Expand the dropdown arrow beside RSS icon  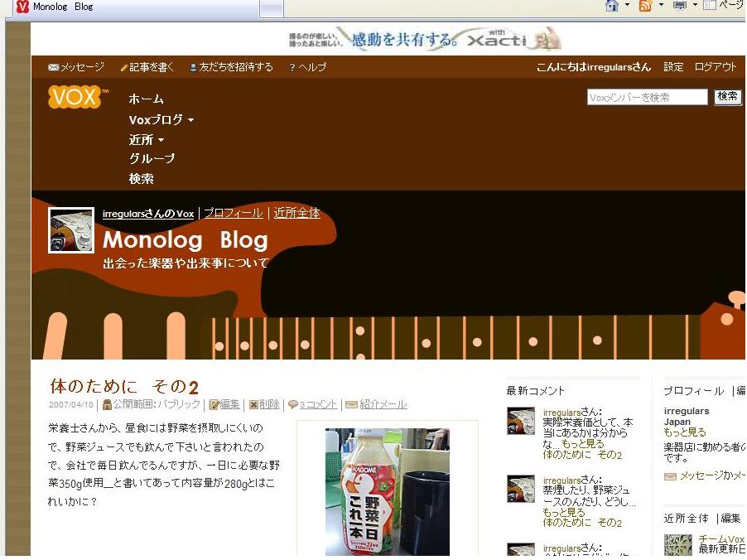point(661,5)
